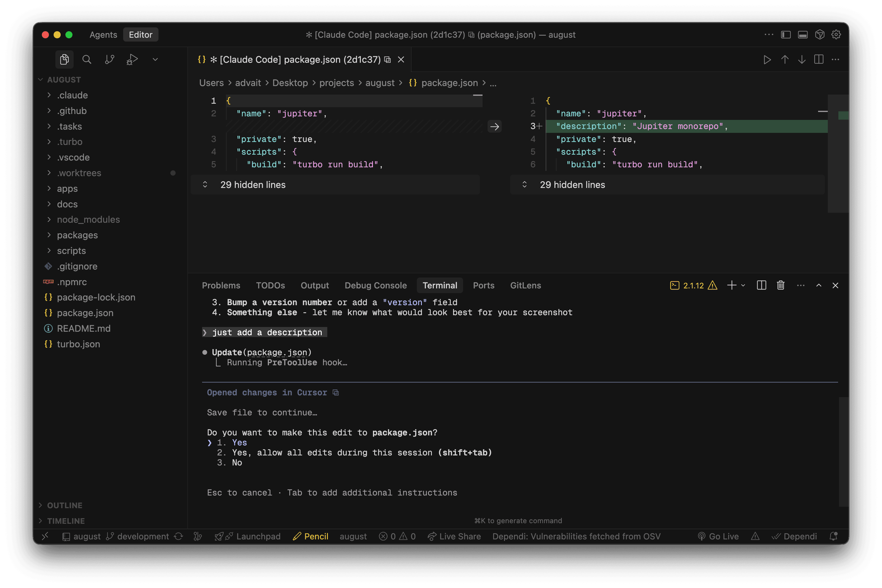Viewport: 882px width, 588px height.
Task: Open settings gear in title bar
Action: [x=836, y=34]
